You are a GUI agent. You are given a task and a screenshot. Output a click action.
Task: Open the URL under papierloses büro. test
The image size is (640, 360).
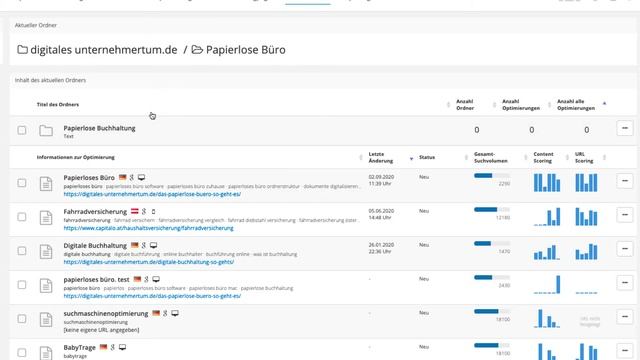point(152,296)
